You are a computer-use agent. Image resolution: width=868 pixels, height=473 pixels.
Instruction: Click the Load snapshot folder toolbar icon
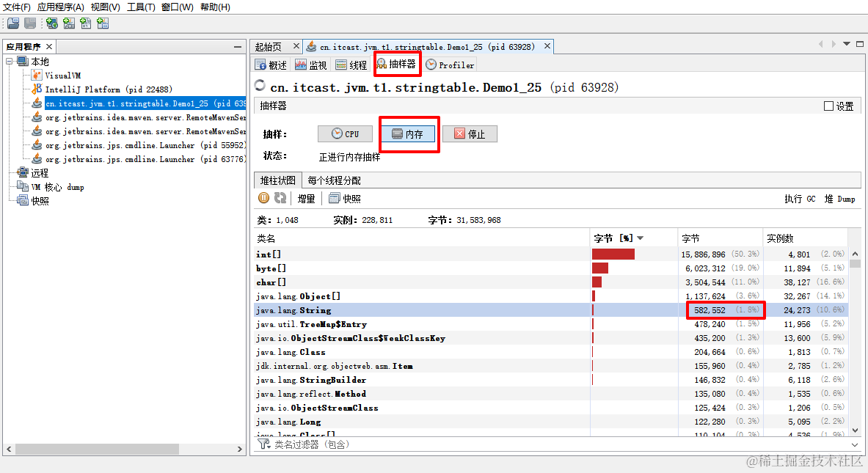pyautogui.click(x=13, y=23)
